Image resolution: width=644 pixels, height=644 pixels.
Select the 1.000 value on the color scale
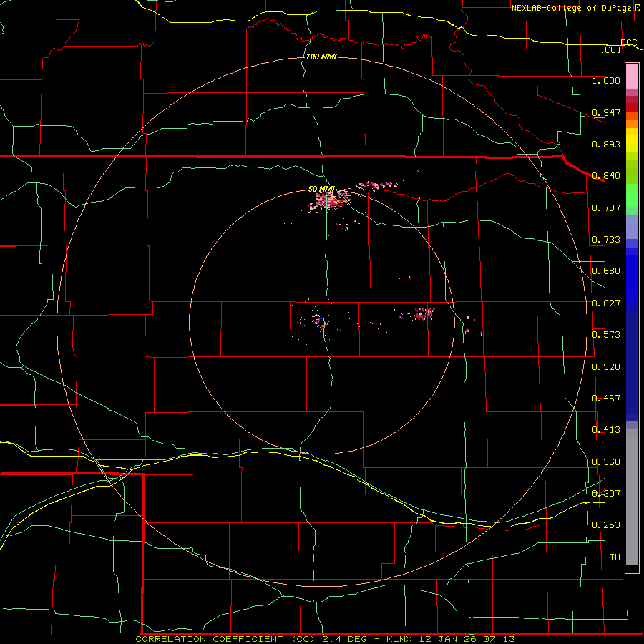click(x=606, y=80)
